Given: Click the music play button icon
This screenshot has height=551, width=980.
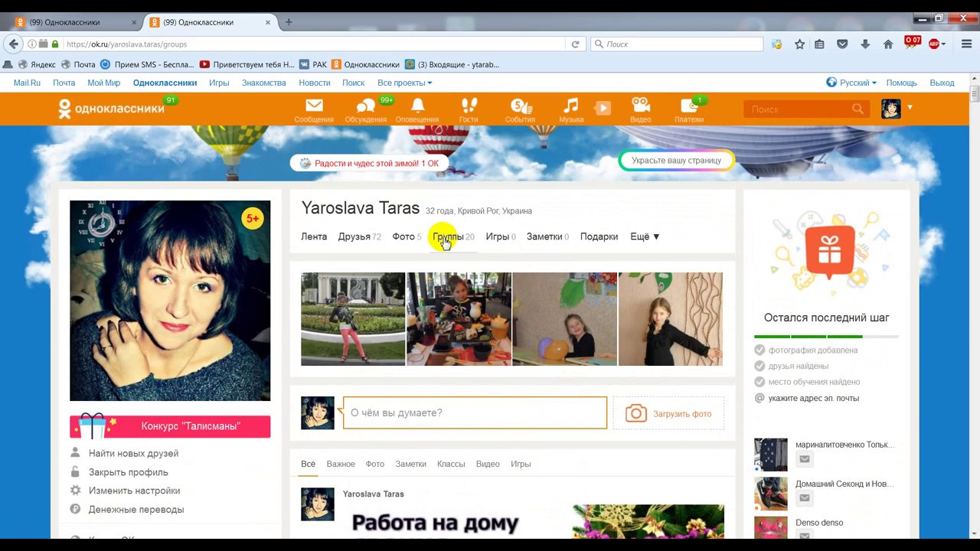Looking at the screenshot, I should (603, 108).
